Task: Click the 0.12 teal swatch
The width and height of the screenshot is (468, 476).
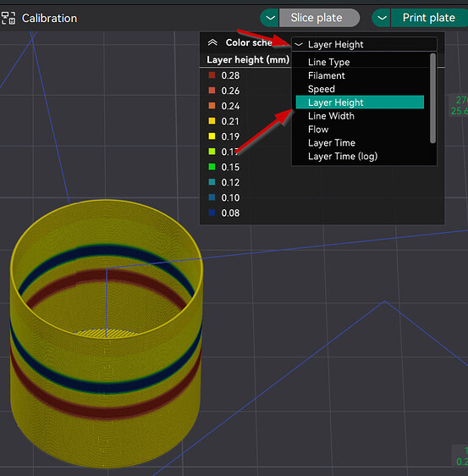Action: [x=212, y=182]
